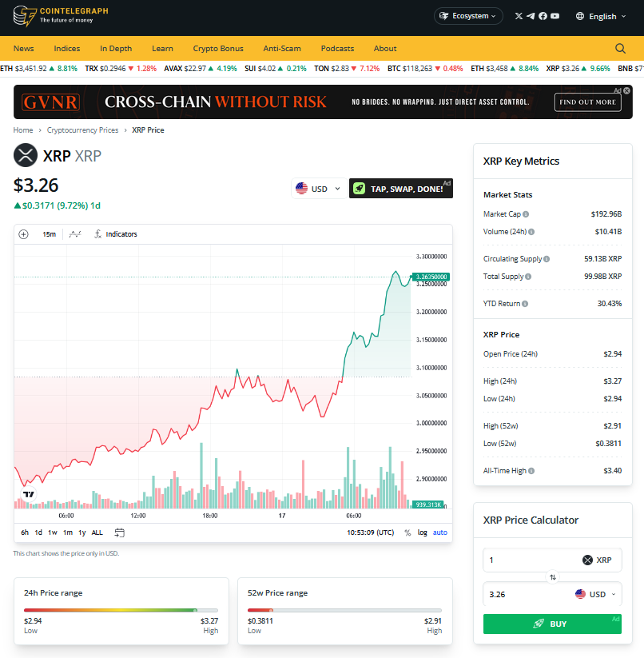Open the Indices menu
The image size is (644, 658).
click(66, 48)
